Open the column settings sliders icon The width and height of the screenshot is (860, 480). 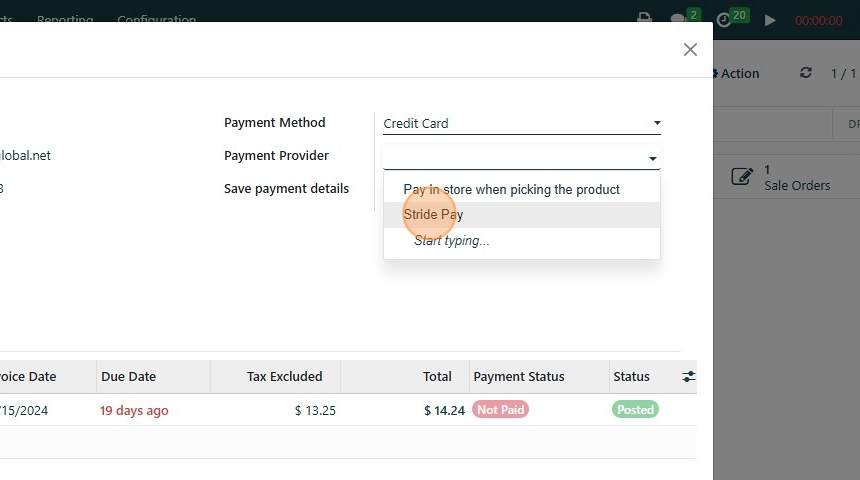(689, 376)
